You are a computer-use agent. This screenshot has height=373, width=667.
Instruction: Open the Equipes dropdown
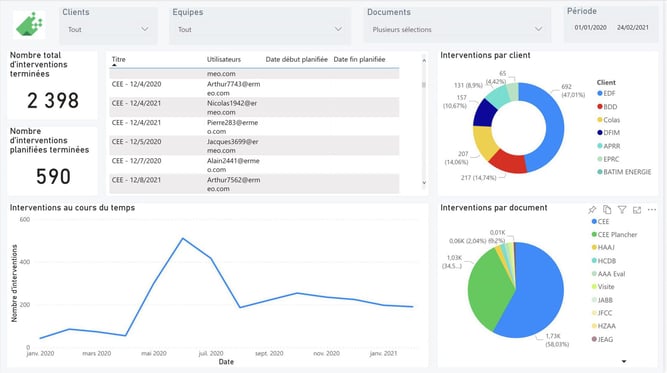pos(259,29)
